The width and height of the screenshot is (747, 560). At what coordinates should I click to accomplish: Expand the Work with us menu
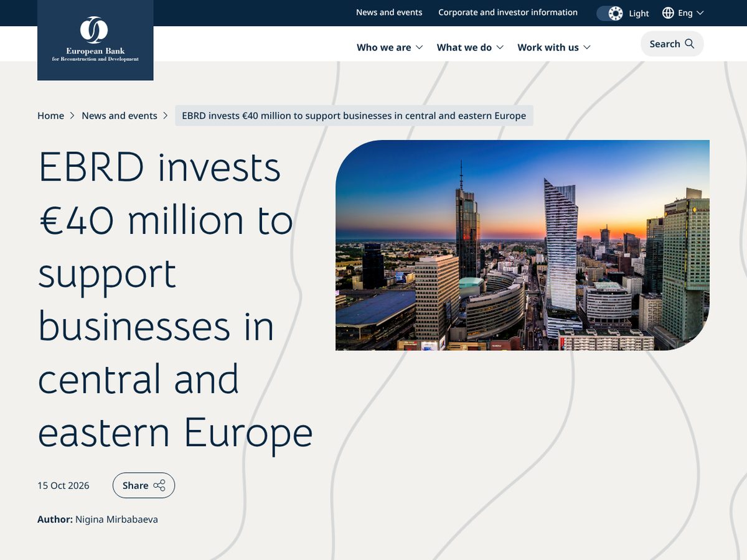554,47
